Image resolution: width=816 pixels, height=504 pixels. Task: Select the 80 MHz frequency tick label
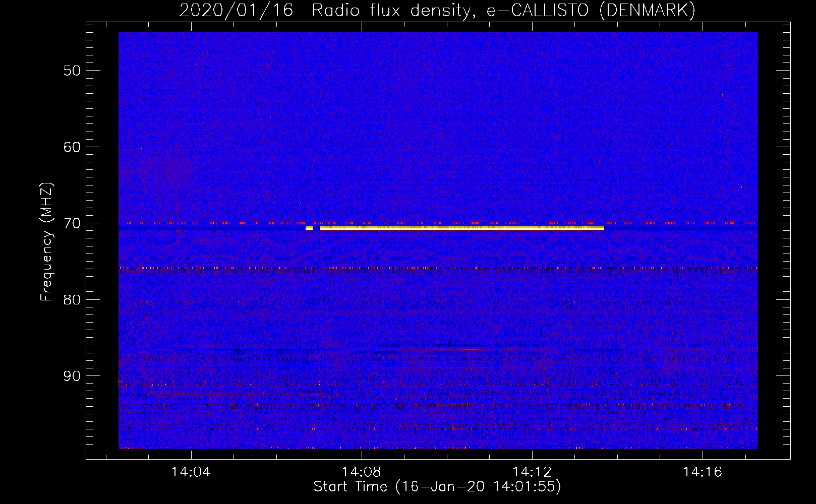click(72, 300)
